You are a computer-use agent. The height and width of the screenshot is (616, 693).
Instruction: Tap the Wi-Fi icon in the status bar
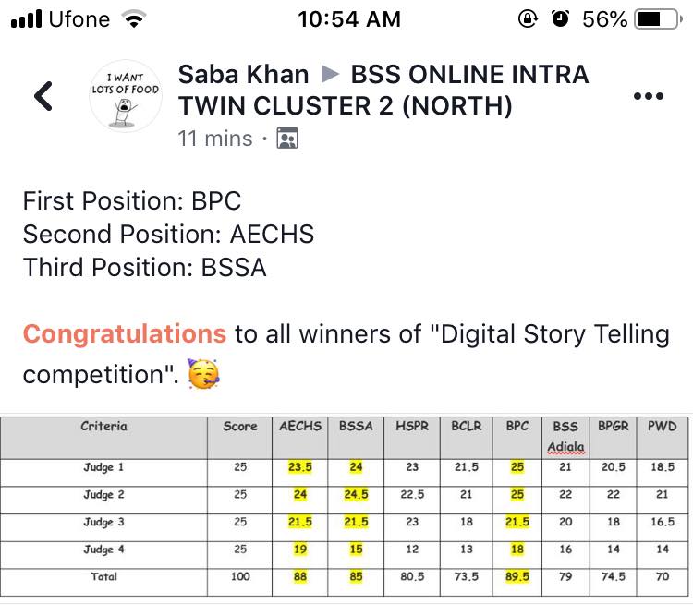(135, 19)
